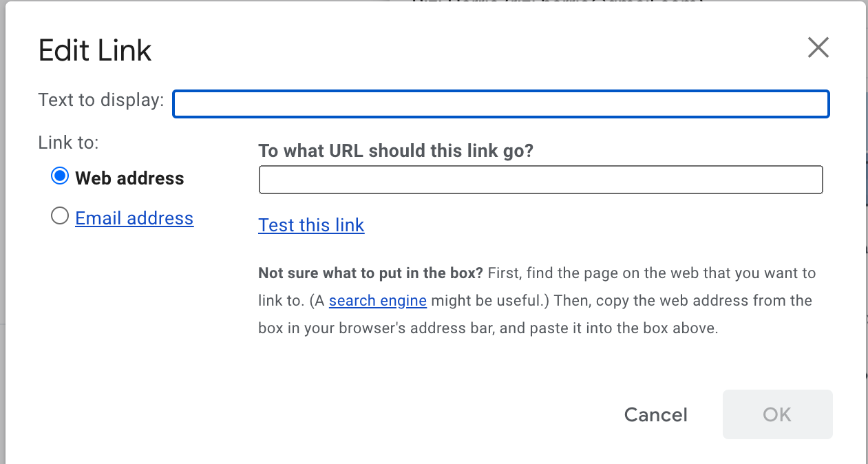Click the Email address link label
The image size is (868, 464).
[134, 218]
